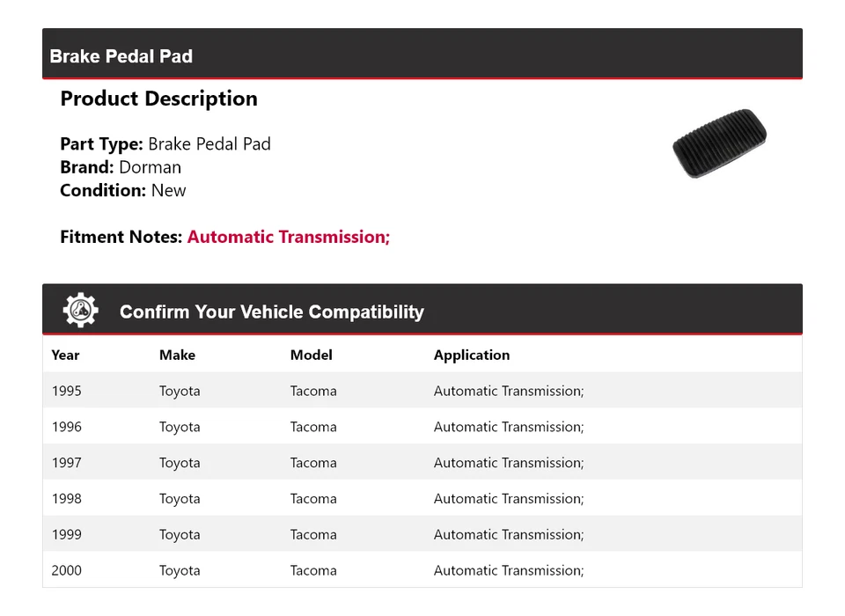The width and height of the screenshot is (845, 616).
Task: Click Tacoma in the 2000 row
Action: [313, 571]
